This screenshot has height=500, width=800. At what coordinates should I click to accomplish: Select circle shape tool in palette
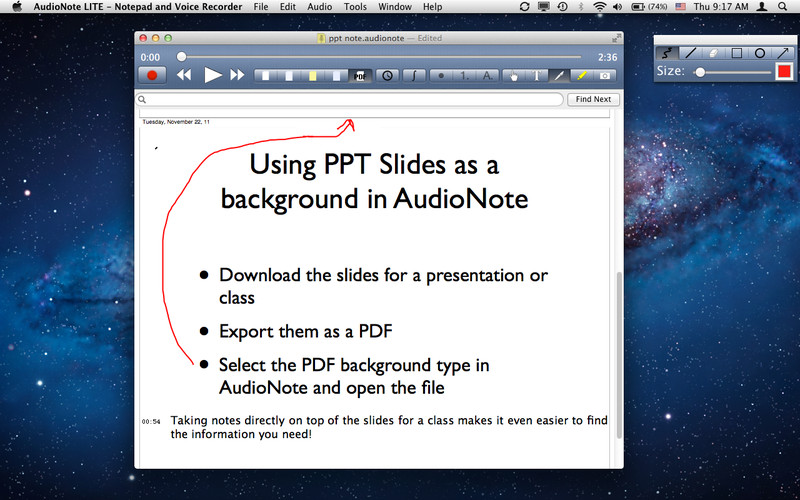tap(760, 53)
